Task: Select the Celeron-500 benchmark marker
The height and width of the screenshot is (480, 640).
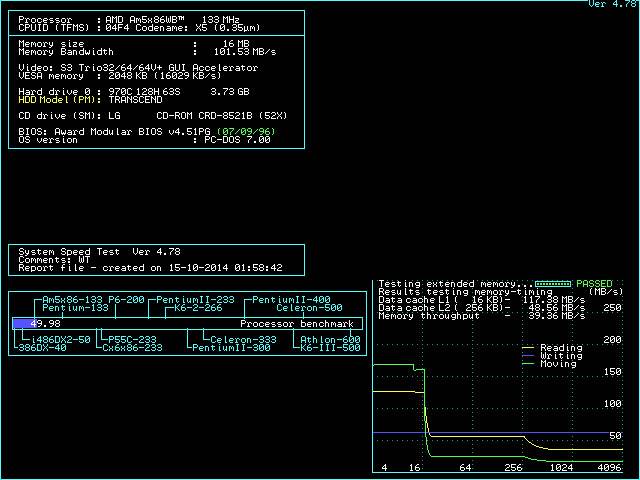Action: (x=309, y=308)
